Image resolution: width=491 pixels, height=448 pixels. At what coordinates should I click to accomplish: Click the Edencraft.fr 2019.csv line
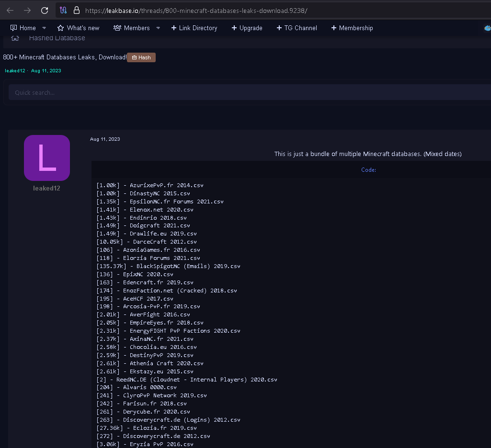[145, 282]
